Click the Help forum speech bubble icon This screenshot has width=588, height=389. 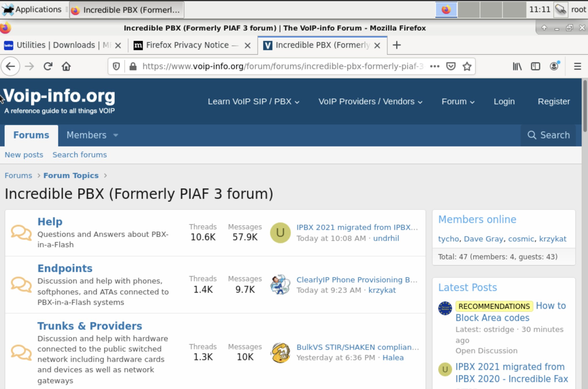[x=21, y=233]
